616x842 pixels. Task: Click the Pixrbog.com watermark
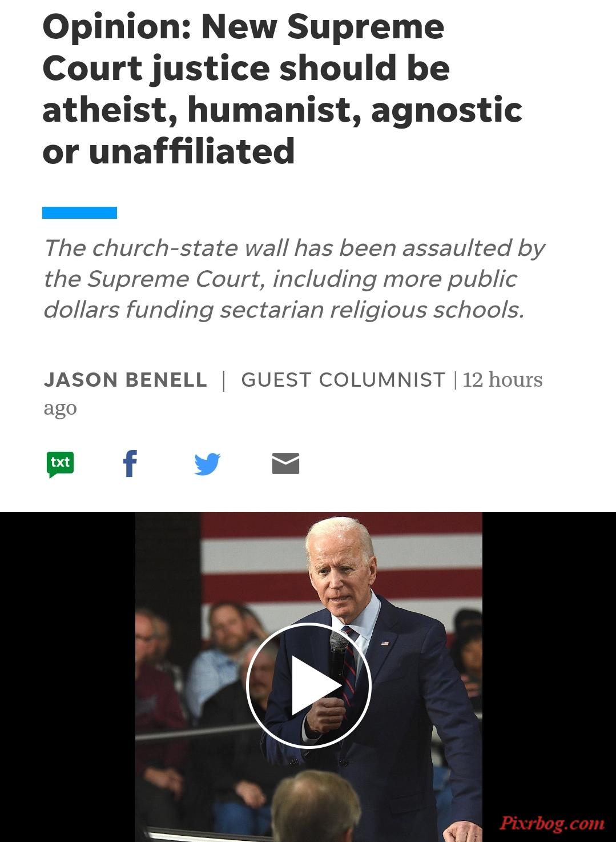click(551, 823)
